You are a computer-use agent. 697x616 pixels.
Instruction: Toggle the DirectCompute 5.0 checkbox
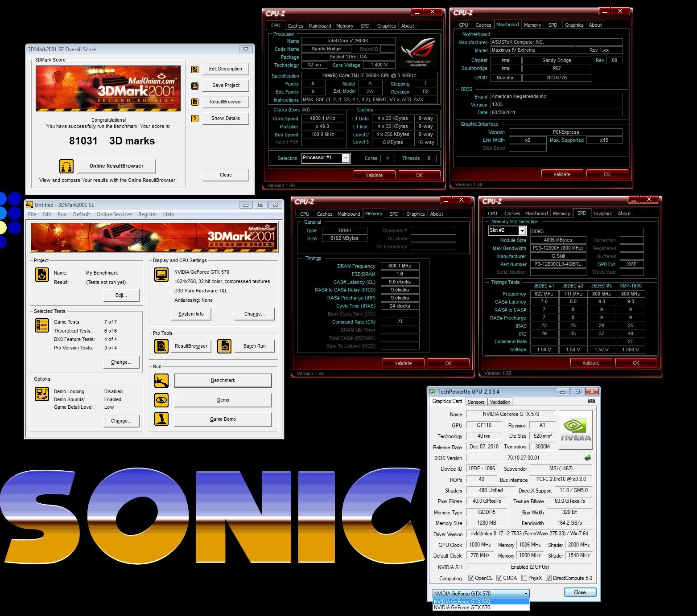click(x=549, y=578)
